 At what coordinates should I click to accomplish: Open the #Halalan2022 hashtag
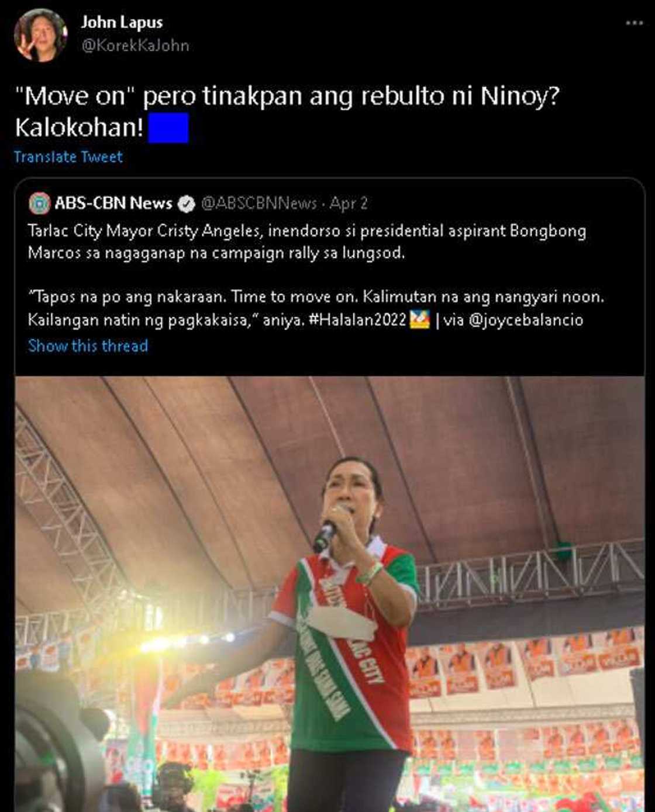[x=357, y=320]
